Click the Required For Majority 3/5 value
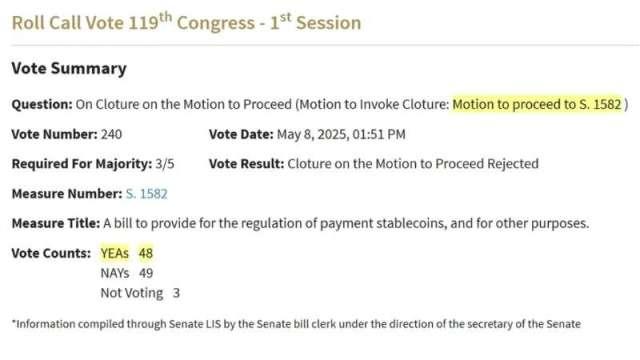 pyautogui.click(x=164, y=164)
